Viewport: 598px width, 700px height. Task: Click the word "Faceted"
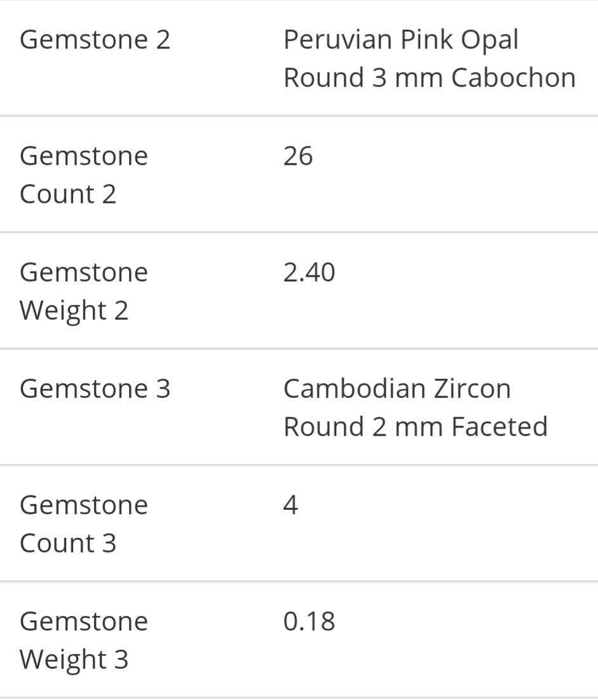(499, 427)
